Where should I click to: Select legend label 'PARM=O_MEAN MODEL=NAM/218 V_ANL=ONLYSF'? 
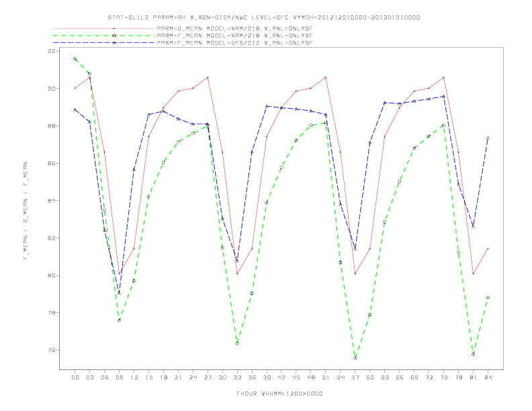point(234,28)
